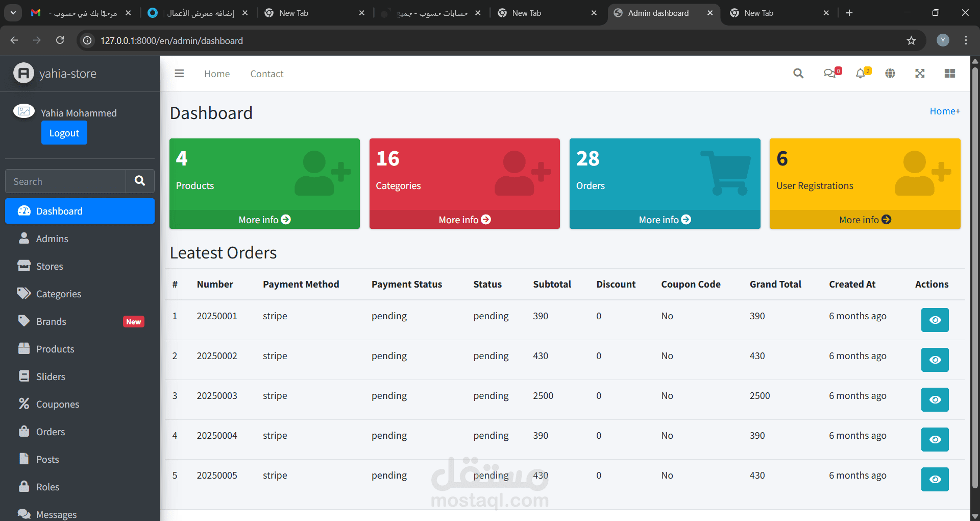Open the Admins sidebar menu label
Screen dimensions: 980x521
click(52, 239)
